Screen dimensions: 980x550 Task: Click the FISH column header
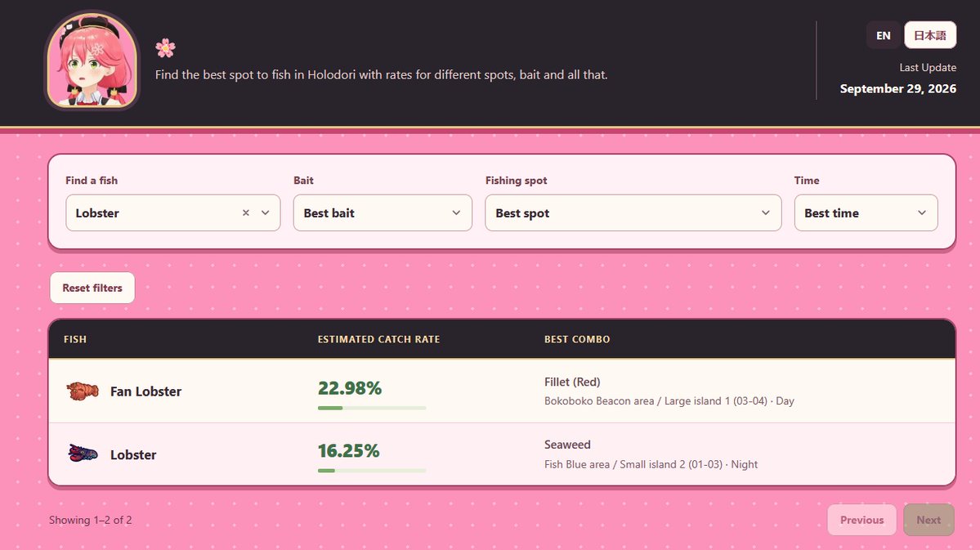75,339
